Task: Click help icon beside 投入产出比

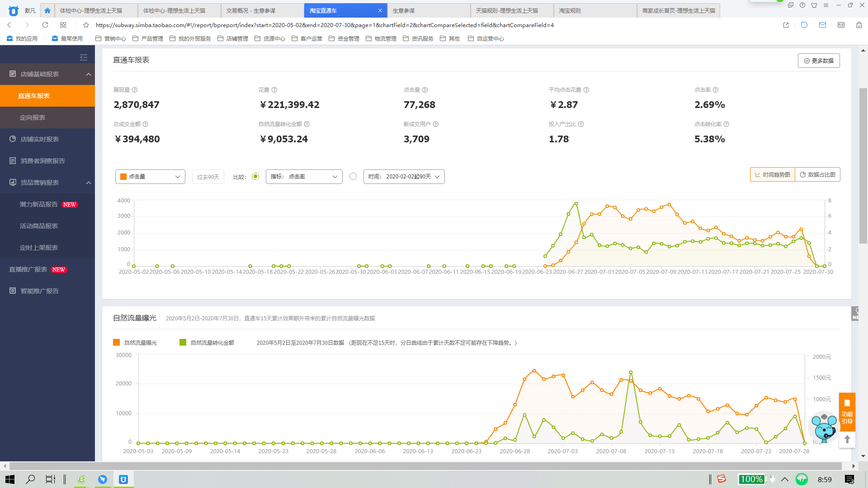Action: click(581, 124)
